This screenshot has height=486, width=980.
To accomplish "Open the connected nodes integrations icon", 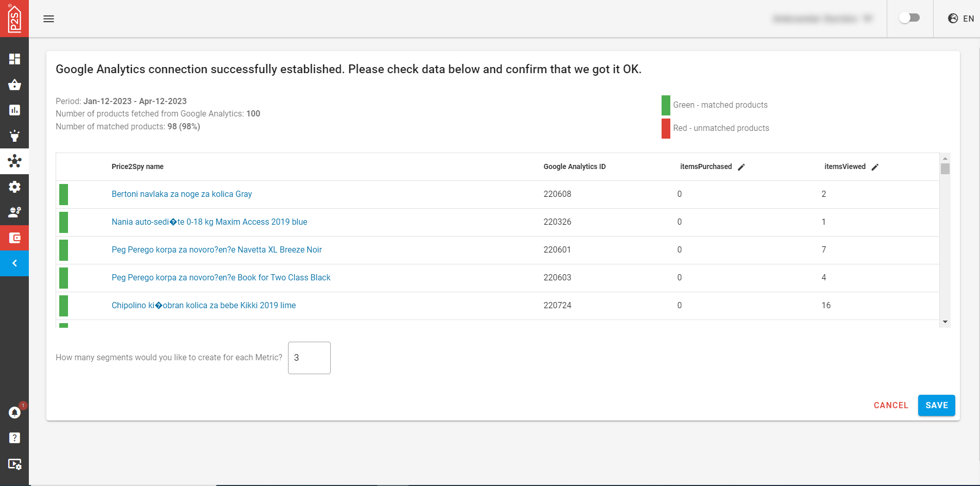I will pos(14,161).
